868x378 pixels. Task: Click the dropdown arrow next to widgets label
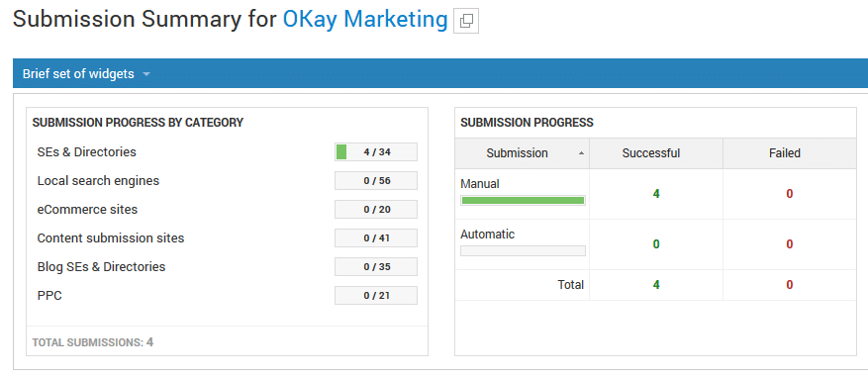click(x=146, y=74)
